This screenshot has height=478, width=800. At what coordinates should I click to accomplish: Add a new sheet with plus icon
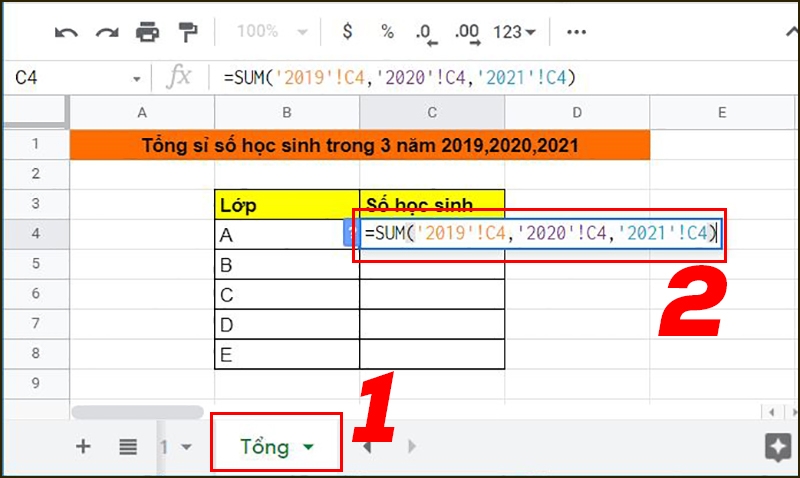(x=83, y=446)
